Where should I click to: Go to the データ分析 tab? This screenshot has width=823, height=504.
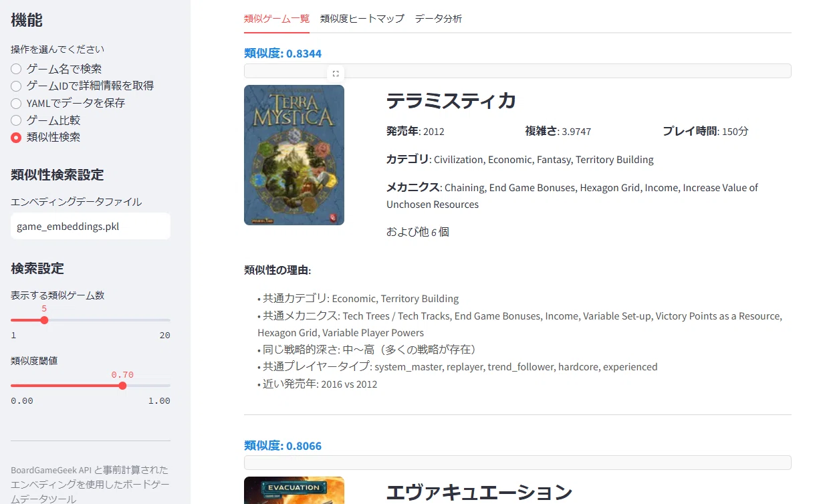click(439, 19)
